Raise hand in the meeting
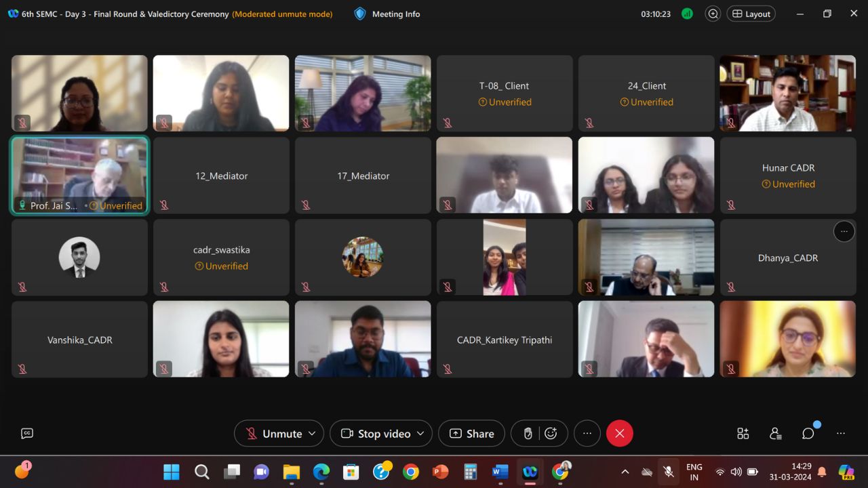The height and width of the screenshot is (488, 868). click(x=528, y=434)
